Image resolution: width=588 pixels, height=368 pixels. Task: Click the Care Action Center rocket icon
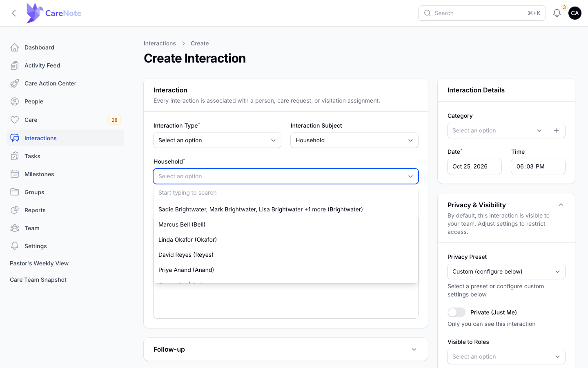coord(15,83)
